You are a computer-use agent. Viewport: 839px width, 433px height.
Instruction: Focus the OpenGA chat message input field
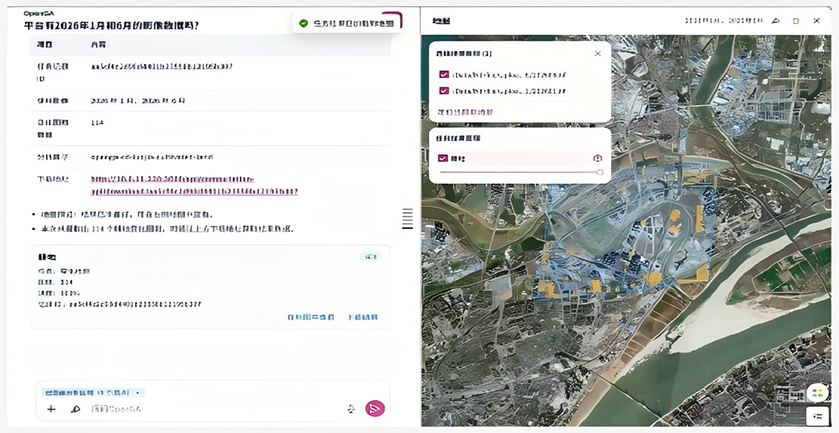click(214, 409)
